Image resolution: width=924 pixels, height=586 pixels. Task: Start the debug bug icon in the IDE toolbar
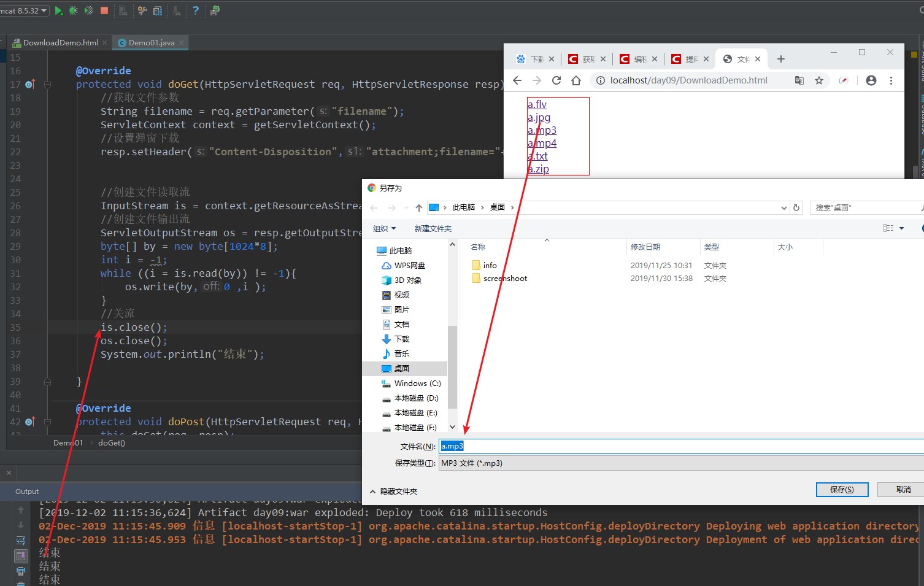(74, 10)
